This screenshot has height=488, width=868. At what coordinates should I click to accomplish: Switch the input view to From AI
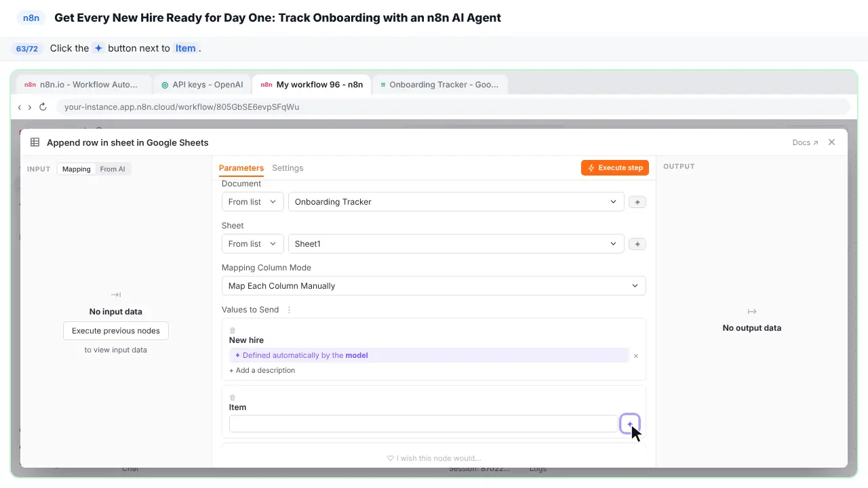(x=113, y=169)
